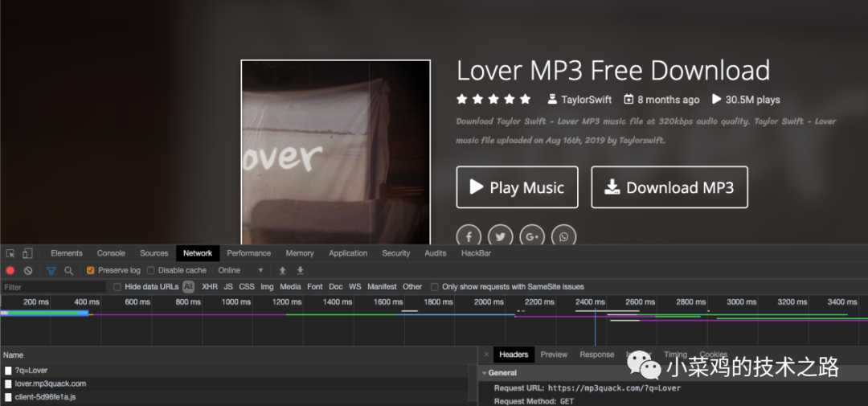Viewport: 868px width, 406px height.
Task: Filter requests by All type
Action: (x=188, y=287)
